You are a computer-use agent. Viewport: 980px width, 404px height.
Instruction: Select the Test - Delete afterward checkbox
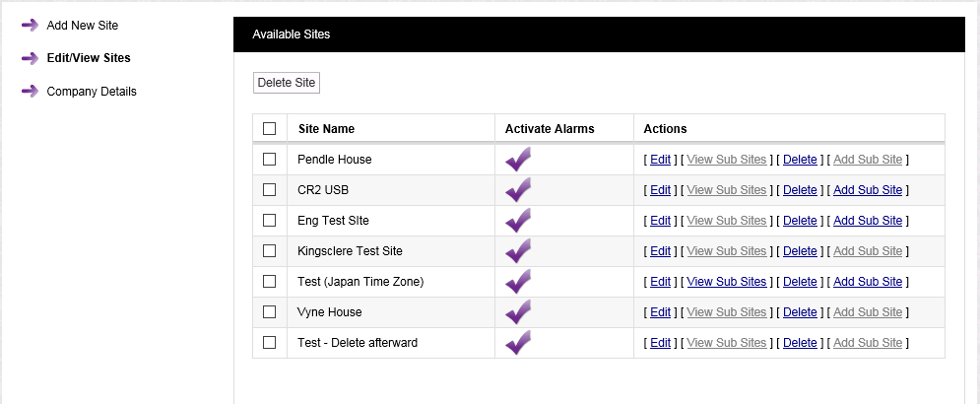click(269, 343)
